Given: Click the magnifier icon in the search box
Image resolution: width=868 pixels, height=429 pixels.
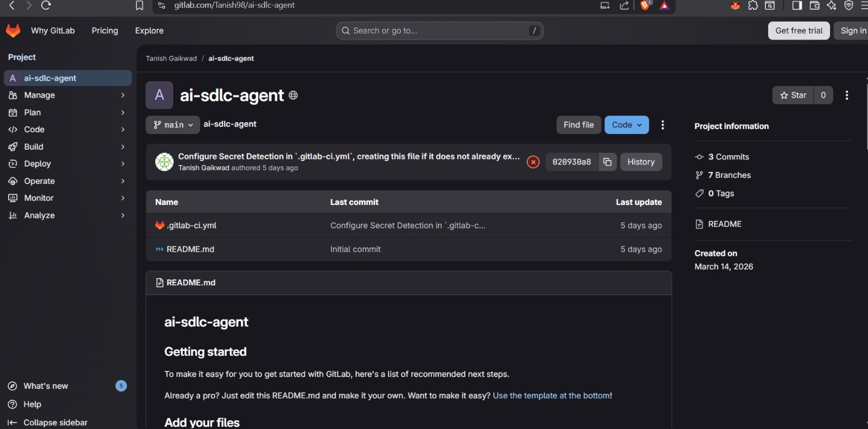Looking at the screenshot, I should [346, 30].
